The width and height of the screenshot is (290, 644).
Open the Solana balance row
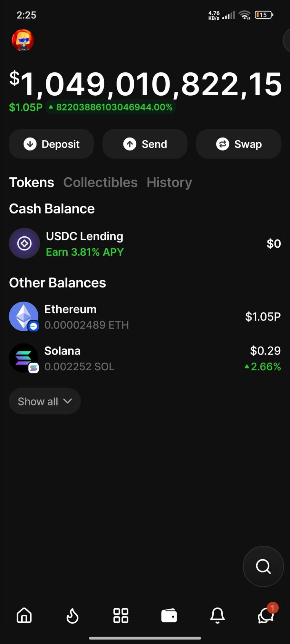145,358
